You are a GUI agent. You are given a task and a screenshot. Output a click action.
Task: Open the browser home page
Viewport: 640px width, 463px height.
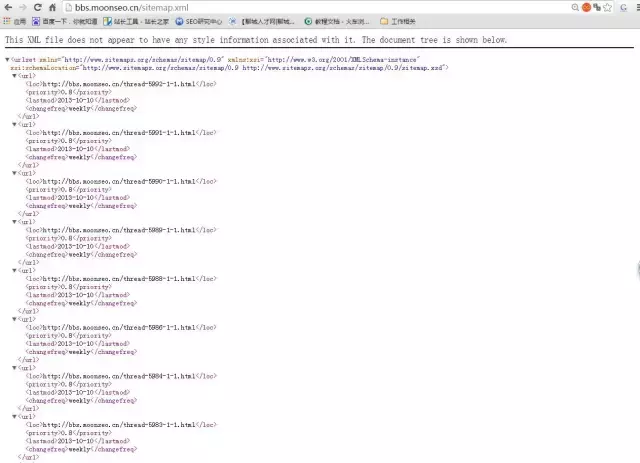(x=52, y=7)
